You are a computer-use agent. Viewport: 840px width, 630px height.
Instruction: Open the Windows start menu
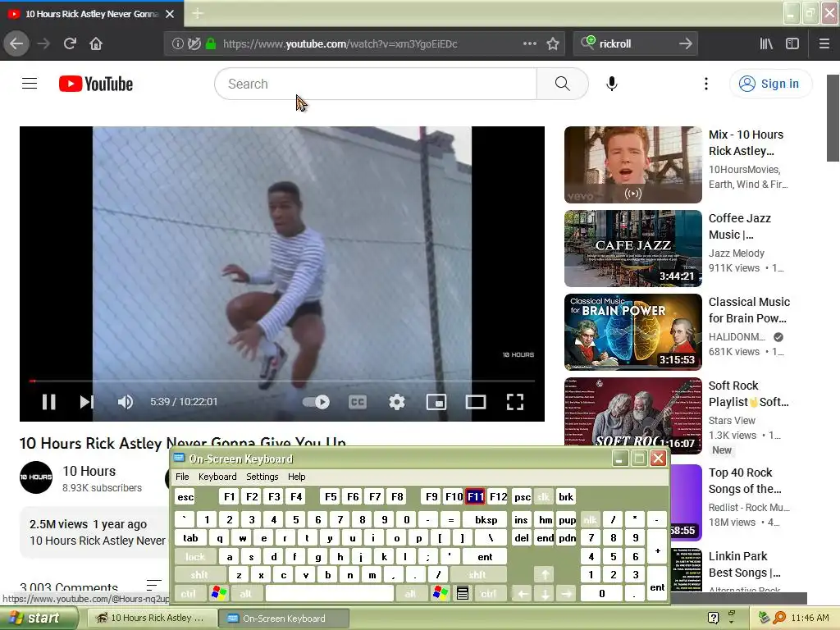point(39,618)
